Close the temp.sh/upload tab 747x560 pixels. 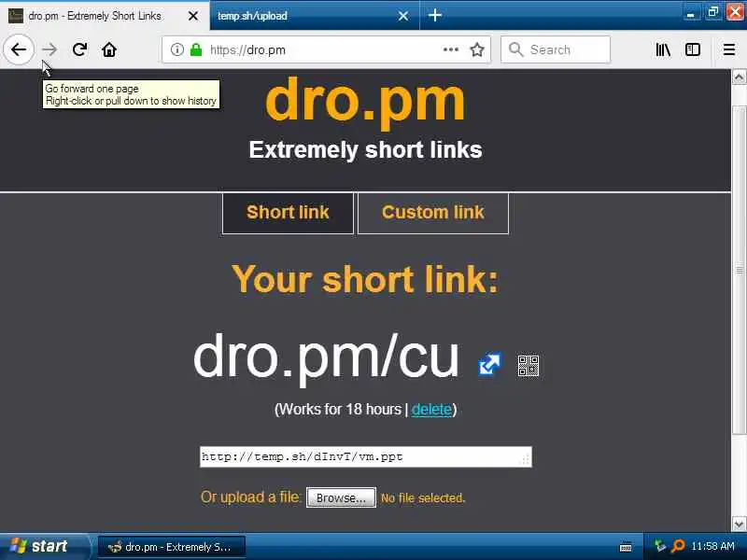403,16
